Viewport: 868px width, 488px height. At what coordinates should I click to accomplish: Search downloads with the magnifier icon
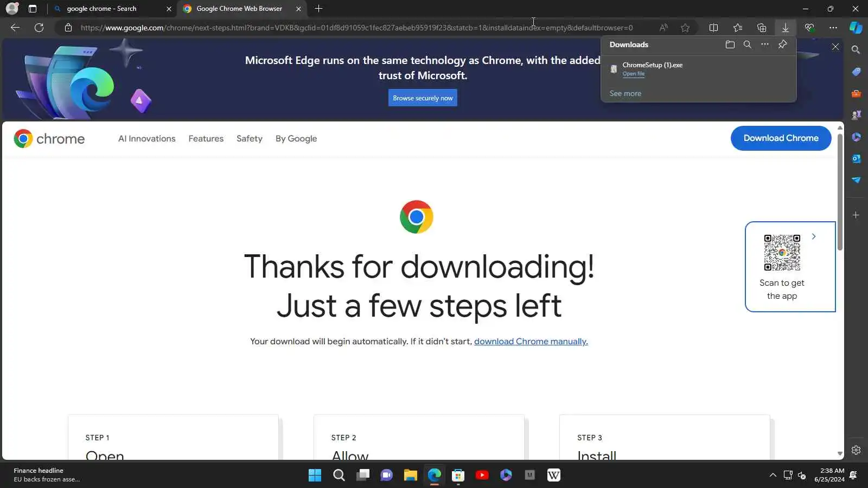pyautogui.click(x=748, y=44)
